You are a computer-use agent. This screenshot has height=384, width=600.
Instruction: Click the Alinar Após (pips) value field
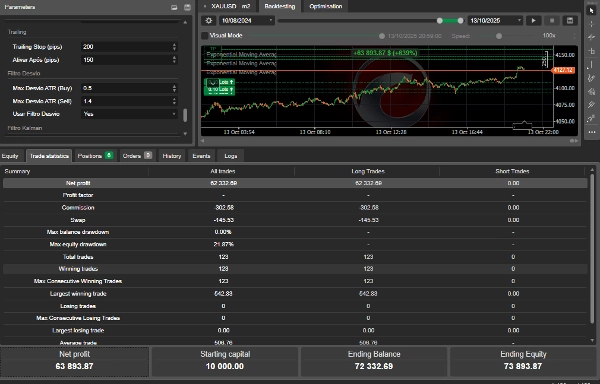click(x=126, y=60)
